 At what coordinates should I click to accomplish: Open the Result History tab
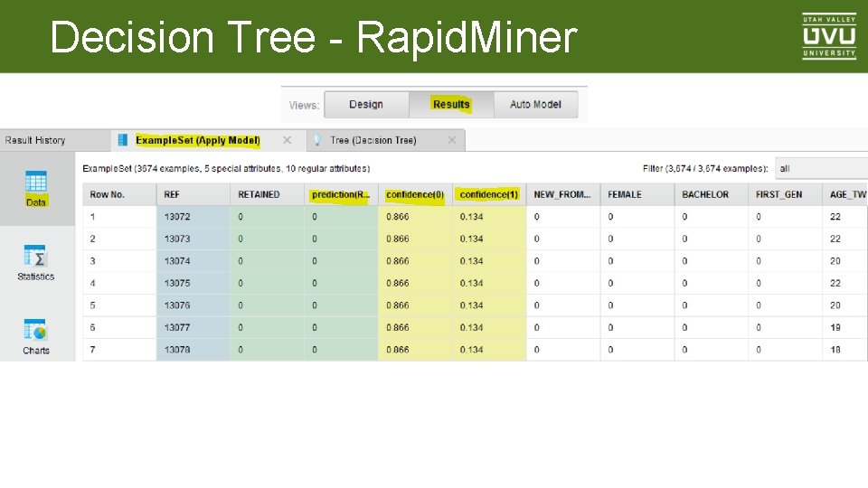55,140
